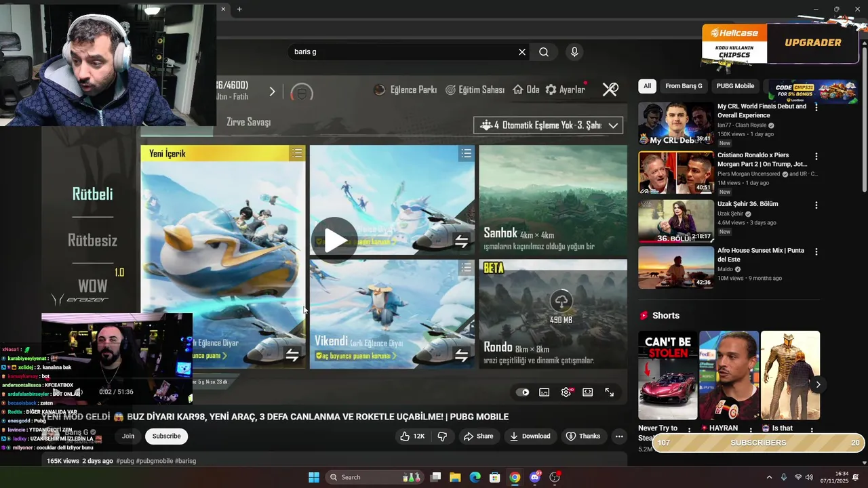Viewport: 868px width, 488px height.
Task: Open Afro House Sunset Mix thumbnail
Action: 676,267
